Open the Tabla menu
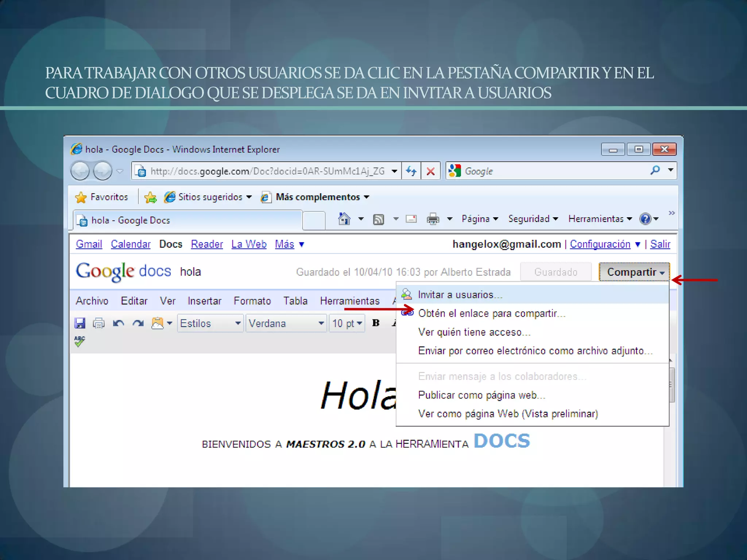The image size is (747, 560). [295, 301]
